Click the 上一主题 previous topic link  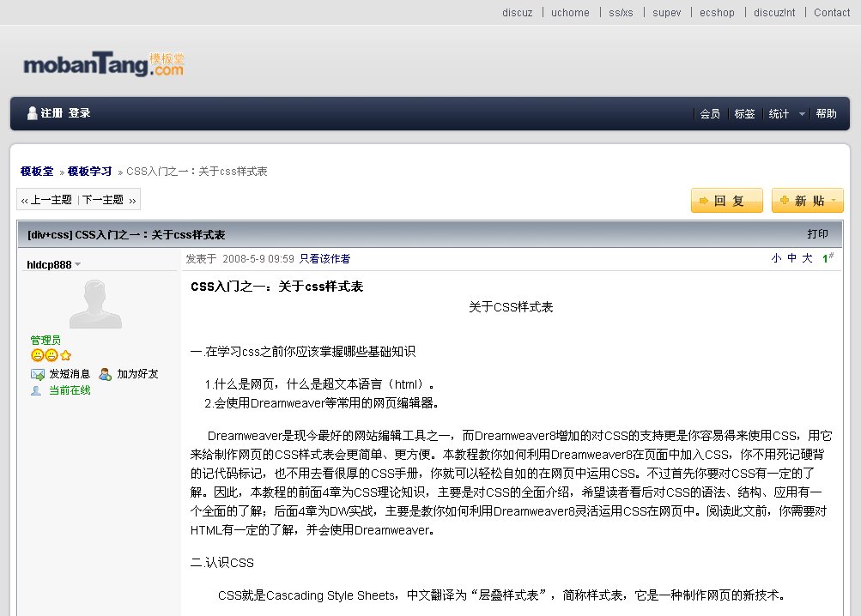(50, 198)
